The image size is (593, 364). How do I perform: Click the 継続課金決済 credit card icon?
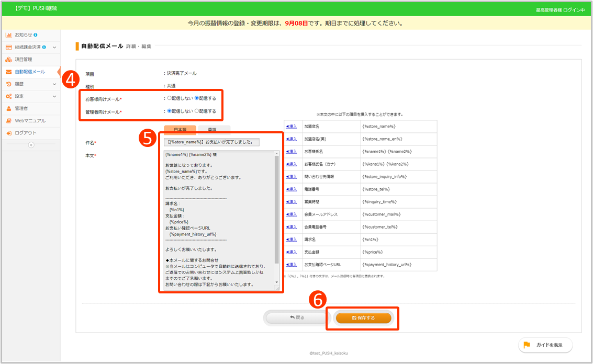[x=8, y=47]
